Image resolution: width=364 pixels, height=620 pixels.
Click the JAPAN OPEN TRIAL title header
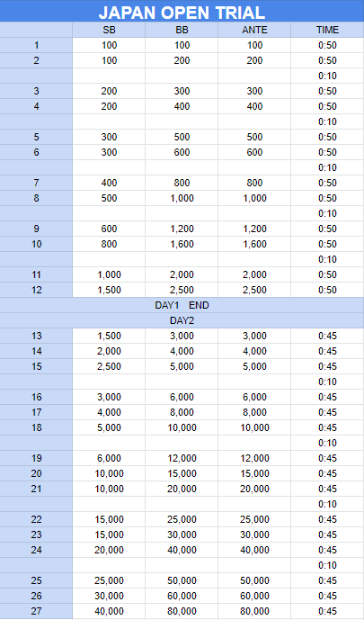point(182,11)
